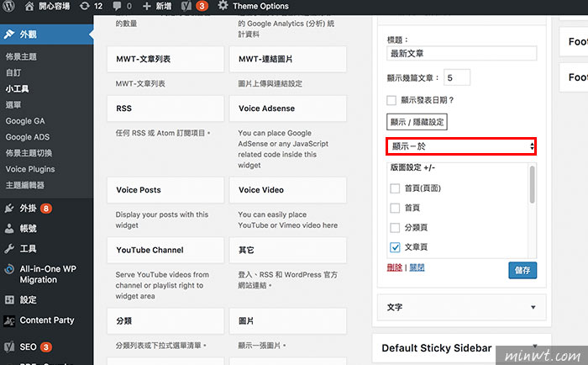This screenshot has width=588, height=365.
Task: Open 主題編輯器 submenu item
Action: pyautogui.click(x=24, y=186)
